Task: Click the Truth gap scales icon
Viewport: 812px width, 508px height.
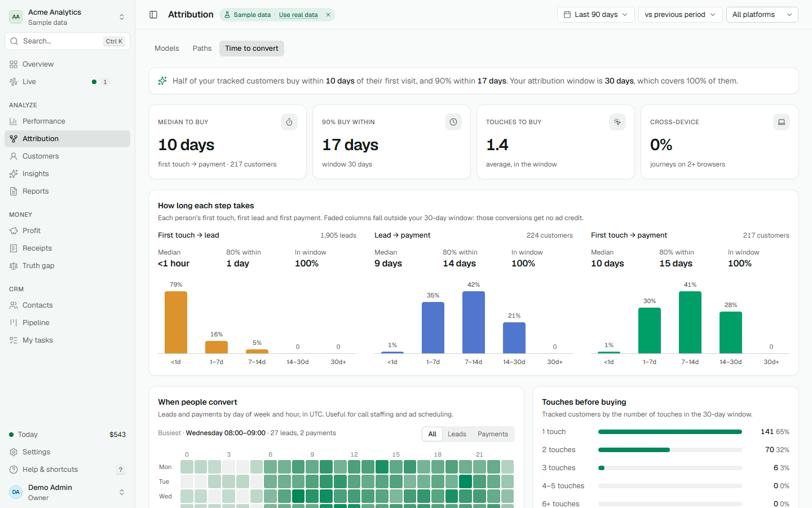Action: click(14, 266)
